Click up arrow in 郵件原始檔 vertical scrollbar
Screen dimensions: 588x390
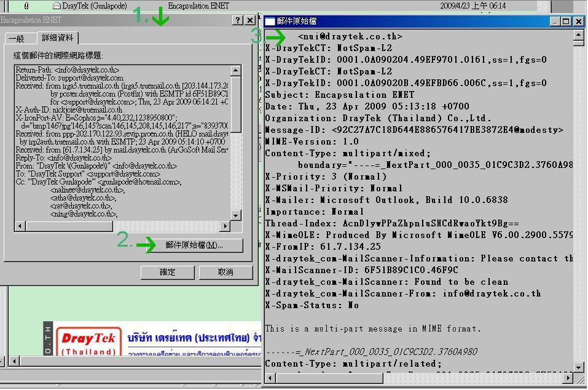(x=579, y=35)
